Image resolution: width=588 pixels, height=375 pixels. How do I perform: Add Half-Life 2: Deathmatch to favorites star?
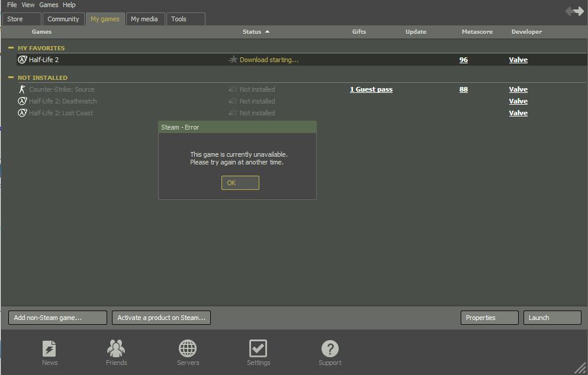coord(233,101)
